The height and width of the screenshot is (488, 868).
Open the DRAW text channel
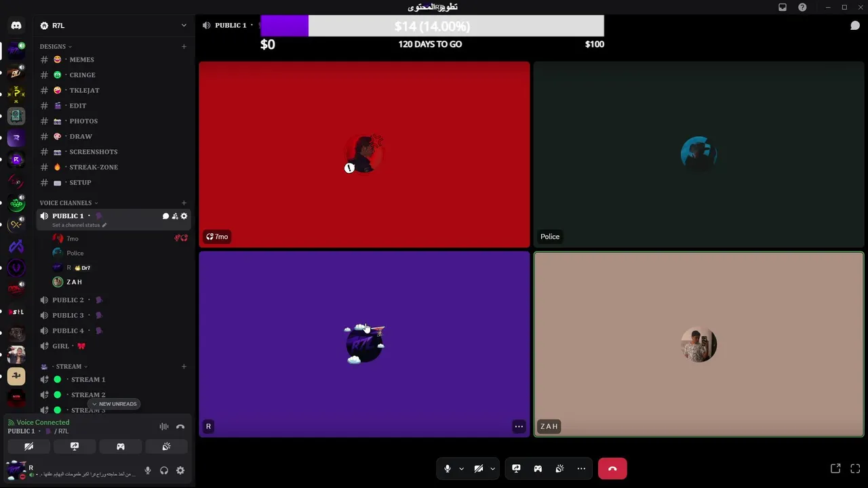[x=114, y=136]
